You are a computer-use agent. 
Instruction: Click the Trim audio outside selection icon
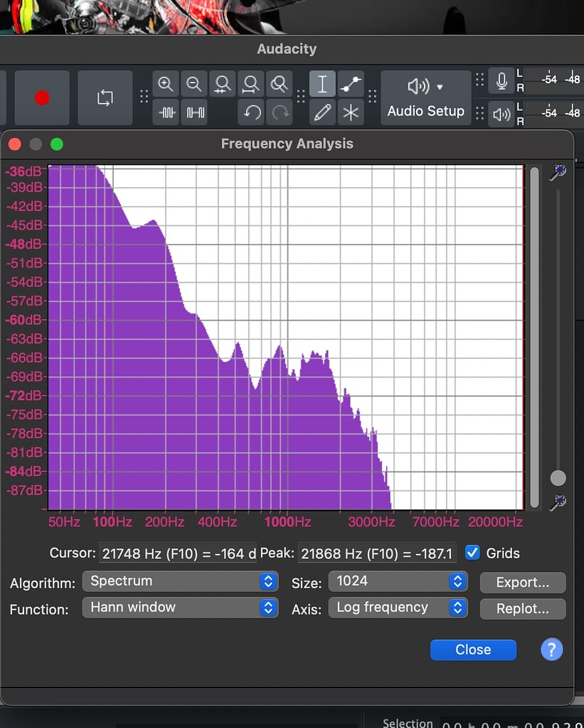click(166, 112)
